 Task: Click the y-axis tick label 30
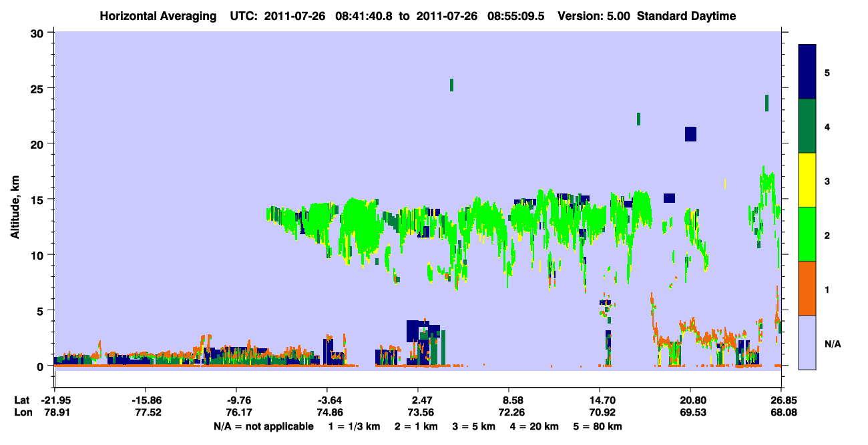pyautogui.click(x=37, y=33)
